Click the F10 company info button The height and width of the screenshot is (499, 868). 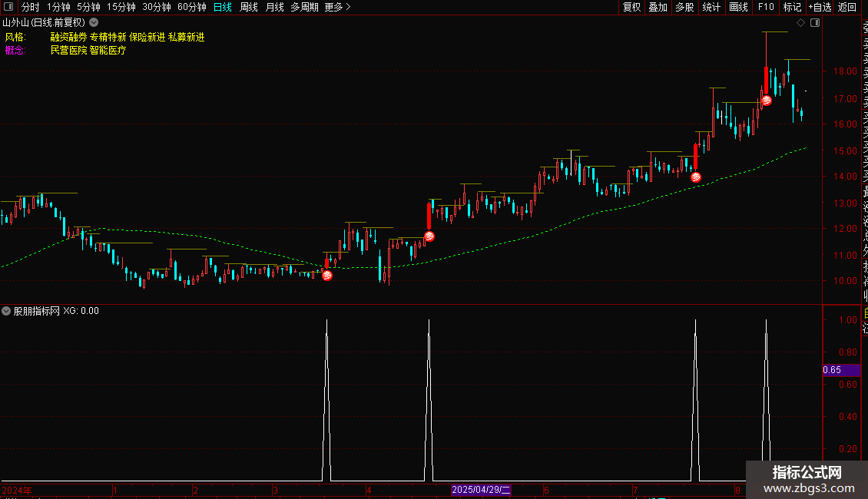(766, 7)
